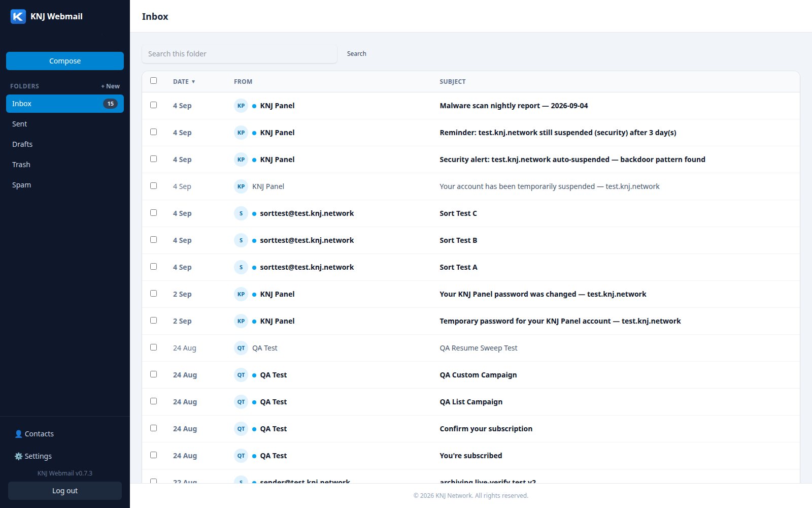Create a folder with + New
The image size is (812, 508).
[111, 86]
